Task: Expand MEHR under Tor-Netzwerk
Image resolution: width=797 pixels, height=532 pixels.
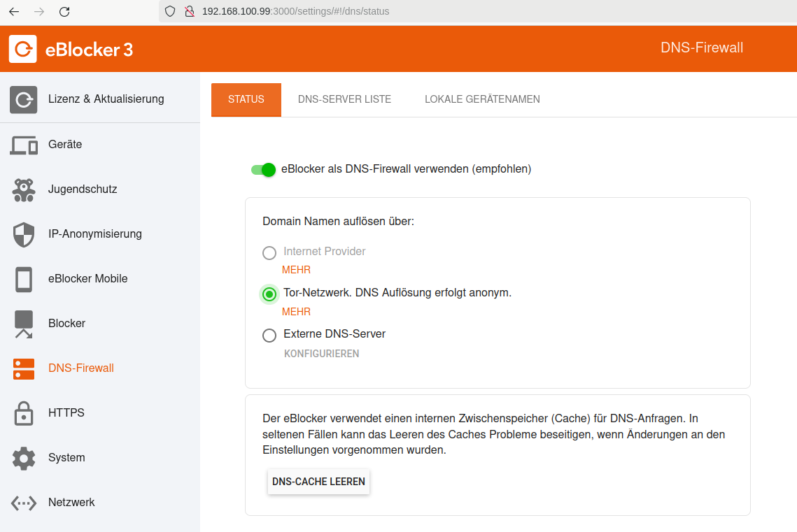Action: (296, 312)
